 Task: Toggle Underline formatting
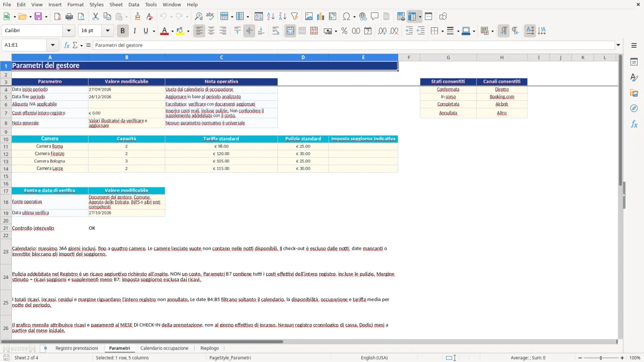(146, 31)
